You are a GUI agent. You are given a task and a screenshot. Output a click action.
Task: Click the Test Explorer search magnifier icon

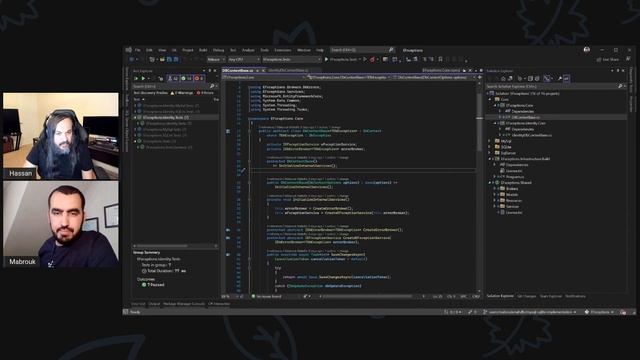coord(212,86)
